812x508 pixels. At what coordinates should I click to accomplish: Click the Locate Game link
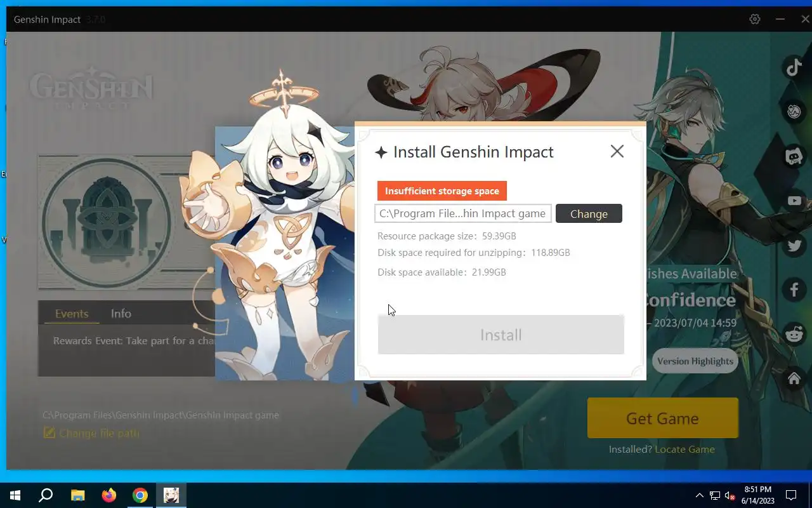tap(684, 449)
